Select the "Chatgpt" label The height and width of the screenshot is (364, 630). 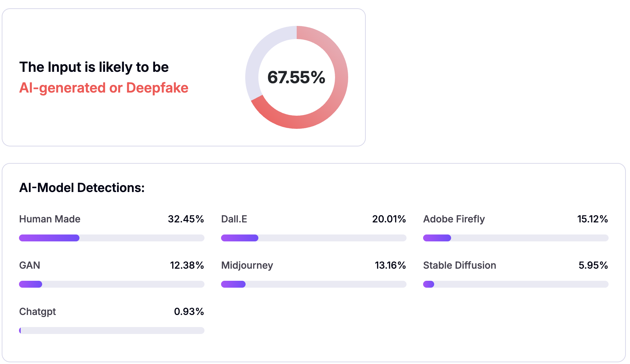coord(37,312)
